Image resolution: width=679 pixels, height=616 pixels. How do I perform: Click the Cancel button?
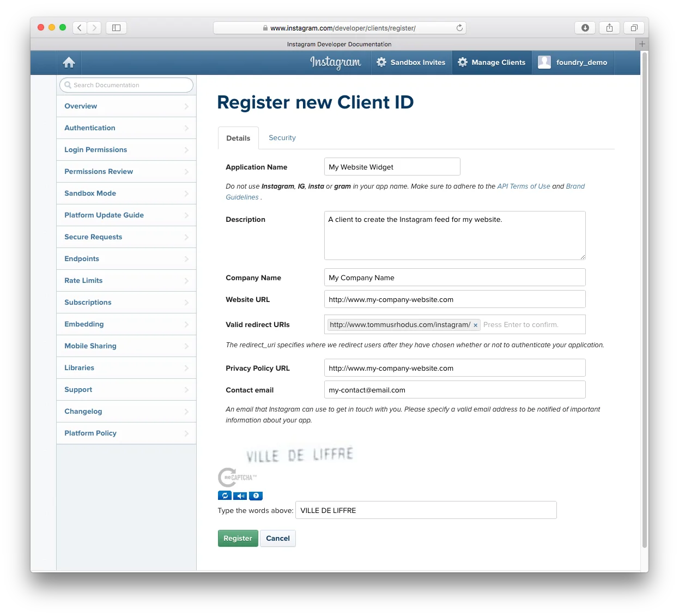click(278, 539)
